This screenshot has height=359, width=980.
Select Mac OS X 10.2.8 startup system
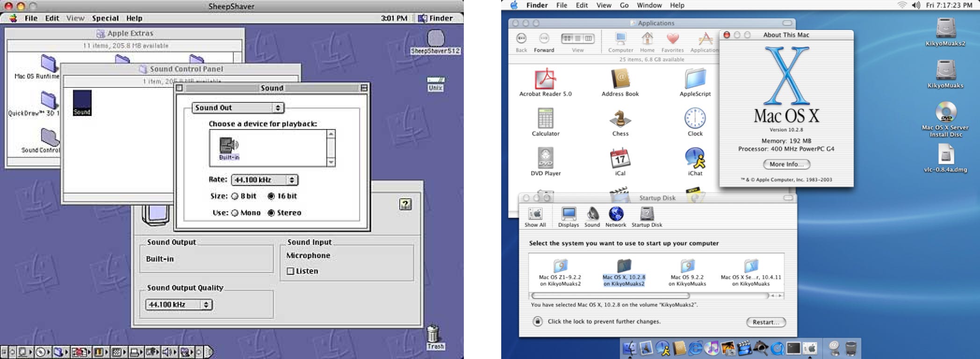point(624,273)
